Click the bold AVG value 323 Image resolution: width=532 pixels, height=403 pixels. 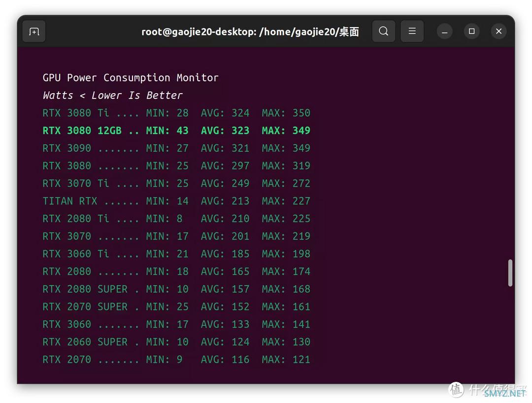pos(240,131)
